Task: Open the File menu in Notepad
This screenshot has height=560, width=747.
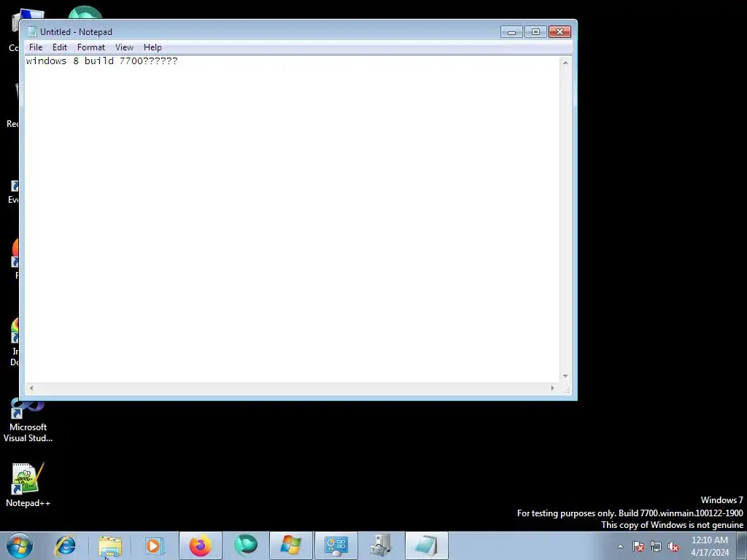Action: 36,47
